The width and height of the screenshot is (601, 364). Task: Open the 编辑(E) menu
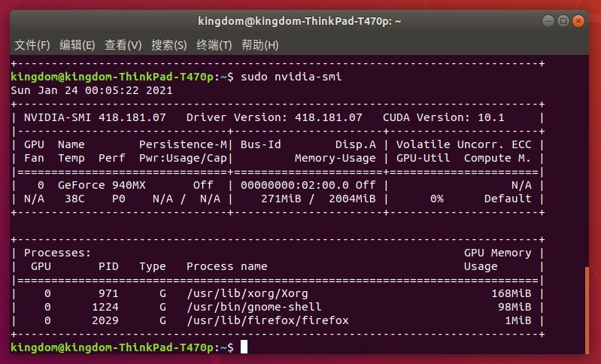(x=77, y=45)
